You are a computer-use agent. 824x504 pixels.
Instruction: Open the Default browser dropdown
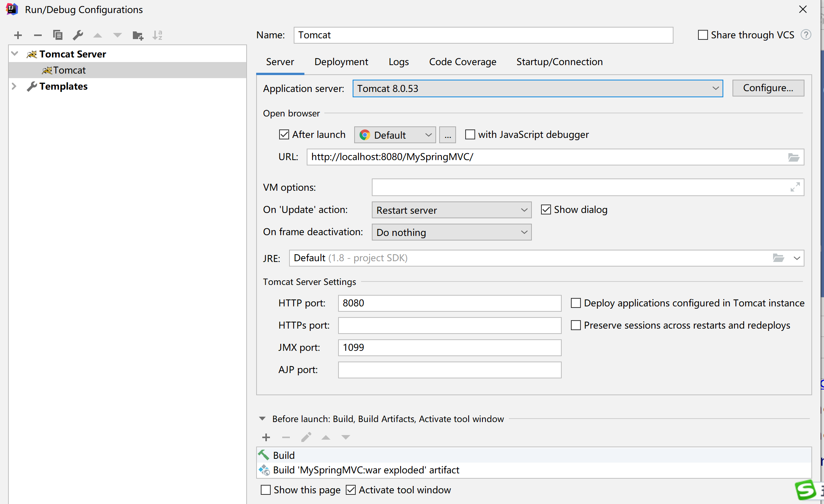click(x=395, y=135)
